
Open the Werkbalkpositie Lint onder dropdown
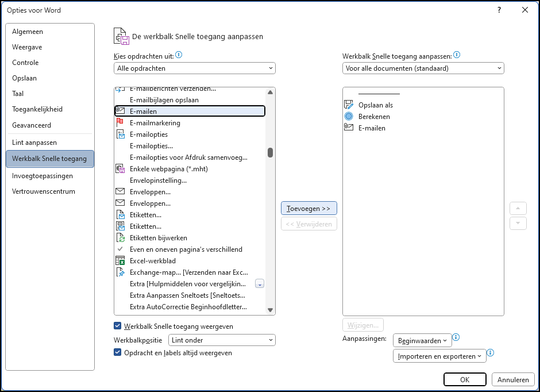[x=222, y=340]
